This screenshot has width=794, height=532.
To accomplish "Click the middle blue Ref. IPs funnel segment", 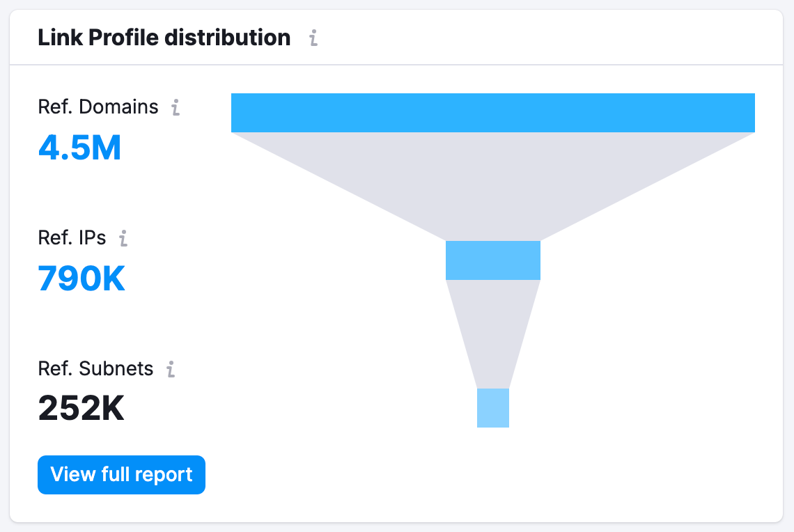I will point(492,260).
